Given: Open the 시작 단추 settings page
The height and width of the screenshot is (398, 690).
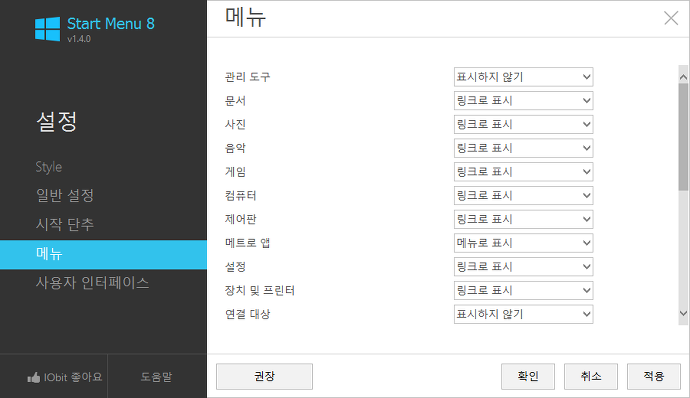Looking at the screenshot, I should [x=65, y=225].
